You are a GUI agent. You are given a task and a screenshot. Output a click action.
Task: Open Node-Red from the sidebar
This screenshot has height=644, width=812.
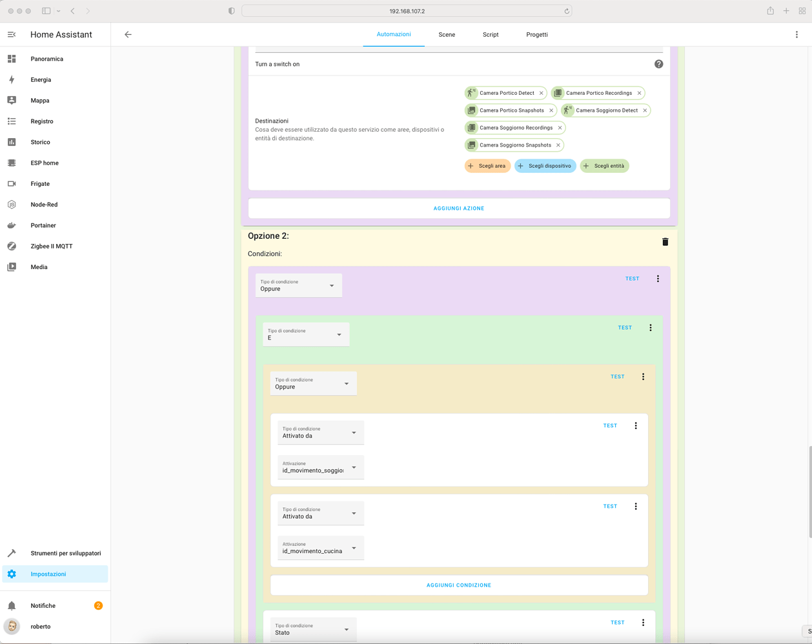(44, 204)
